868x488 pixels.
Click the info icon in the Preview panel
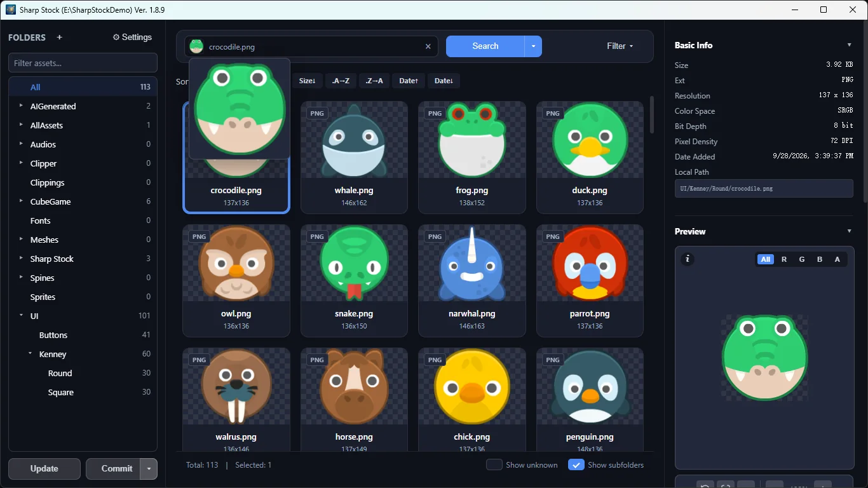[687, 259]
